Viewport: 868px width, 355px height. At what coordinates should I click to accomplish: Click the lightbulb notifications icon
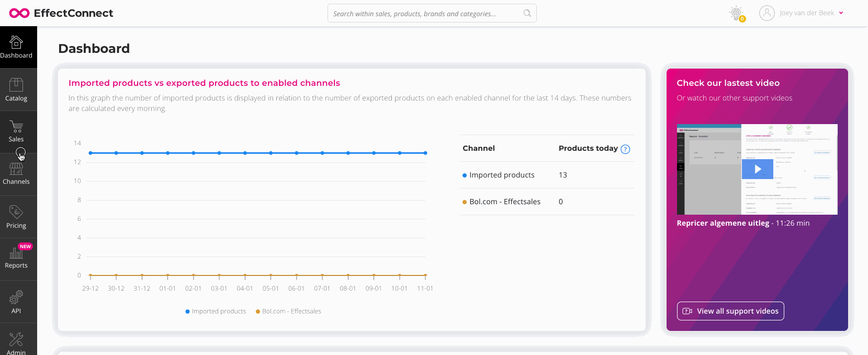point(737,13)
